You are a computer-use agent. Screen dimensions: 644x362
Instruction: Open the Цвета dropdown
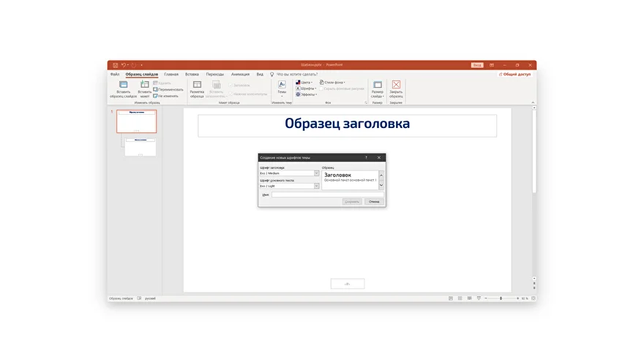pos(304,83)
